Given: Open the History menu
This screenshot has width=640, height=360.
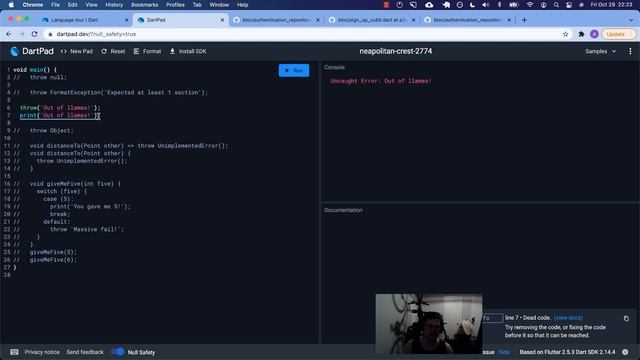Looking at the screenshot, I should [114, 5].
